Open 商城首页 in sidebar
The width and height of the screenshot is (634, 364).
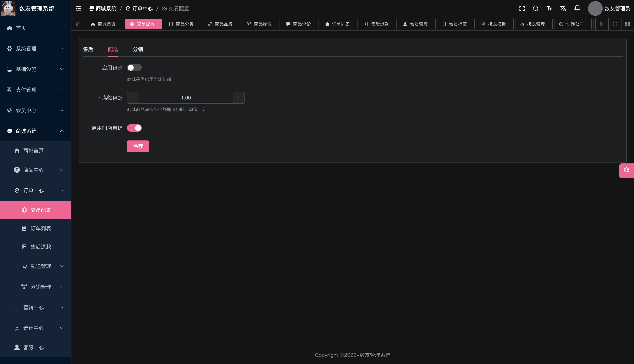point(36,151)
